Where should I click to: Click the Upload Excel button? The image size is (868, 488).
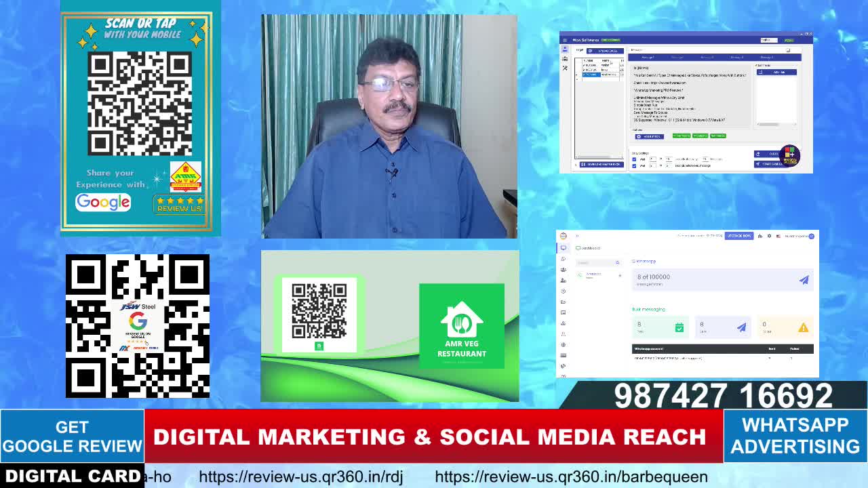tap(605, 51)
